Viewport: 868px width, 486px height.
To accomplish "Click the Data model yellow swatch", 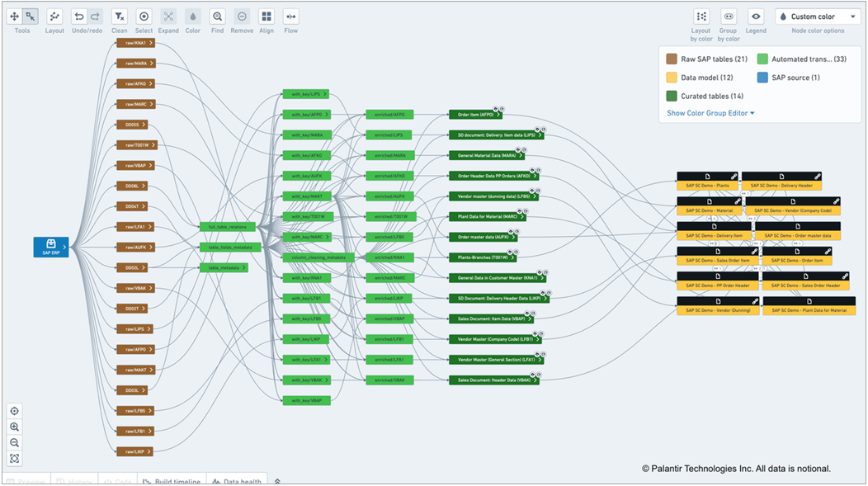I will click(672, 78).
